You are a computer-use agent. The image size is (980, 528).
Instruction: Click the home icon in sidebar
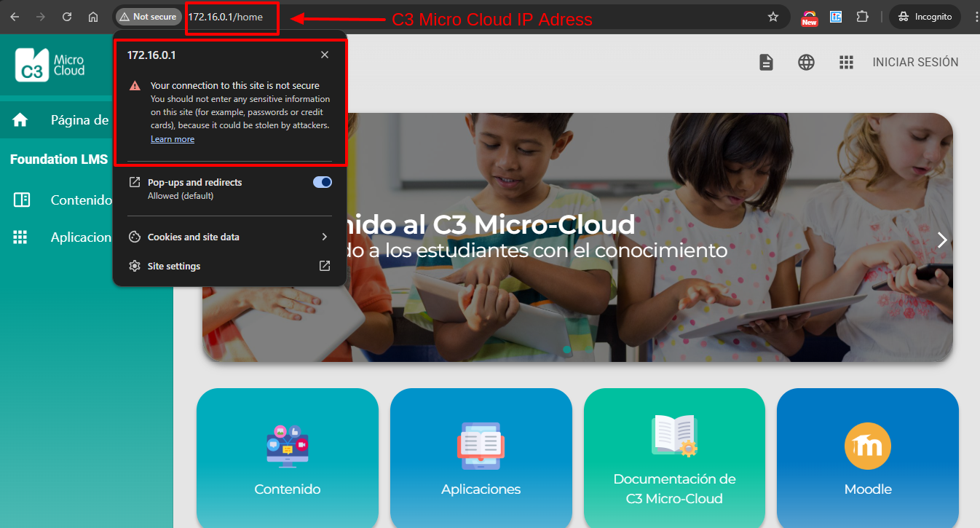[20, 120]
